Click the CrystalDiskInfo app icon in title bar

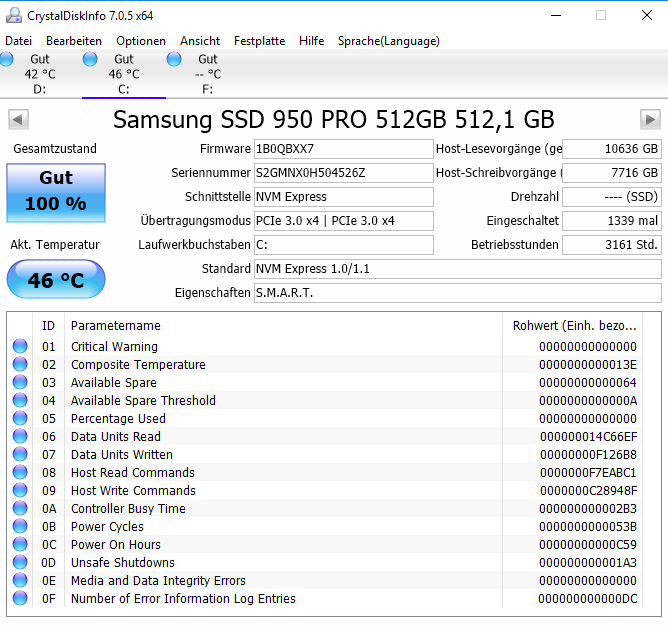(x=14, y=15)
